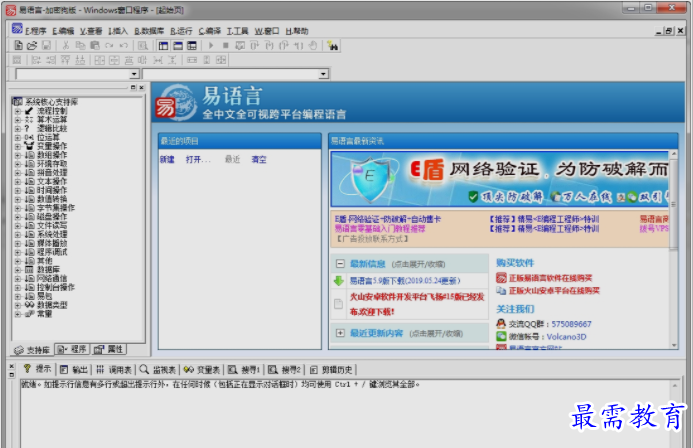Open the 程序 menu
Viewport: 693px width, 448px height.
click(x=35, y=31)
